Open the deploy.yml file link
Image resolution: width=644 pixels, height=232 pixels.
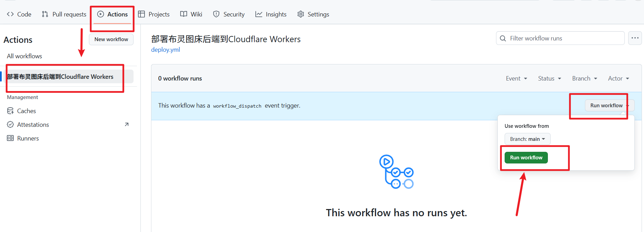165,50
